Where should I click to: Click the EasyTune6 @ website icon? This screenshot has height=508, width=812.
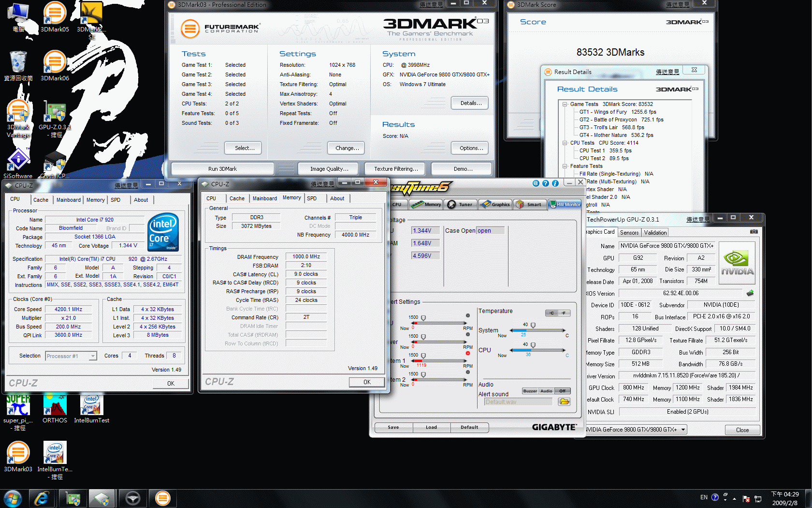536,183
